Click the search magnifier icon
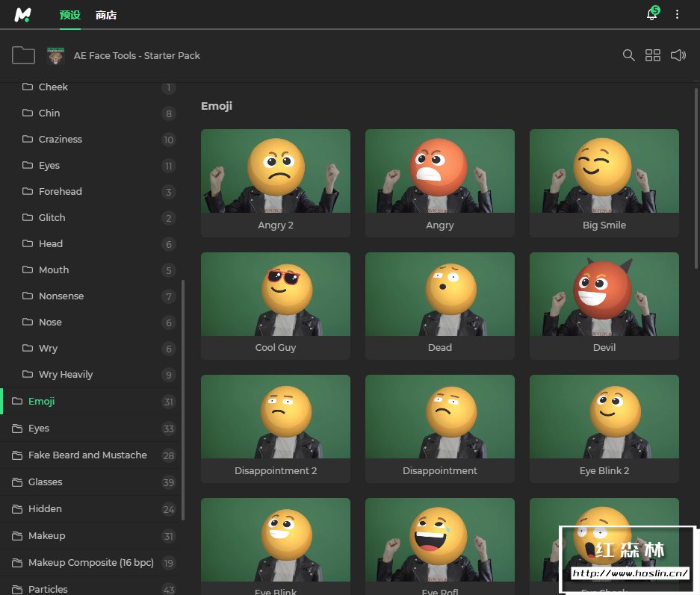700x595 pixels. pyautogui.click(x=629, y=55)
